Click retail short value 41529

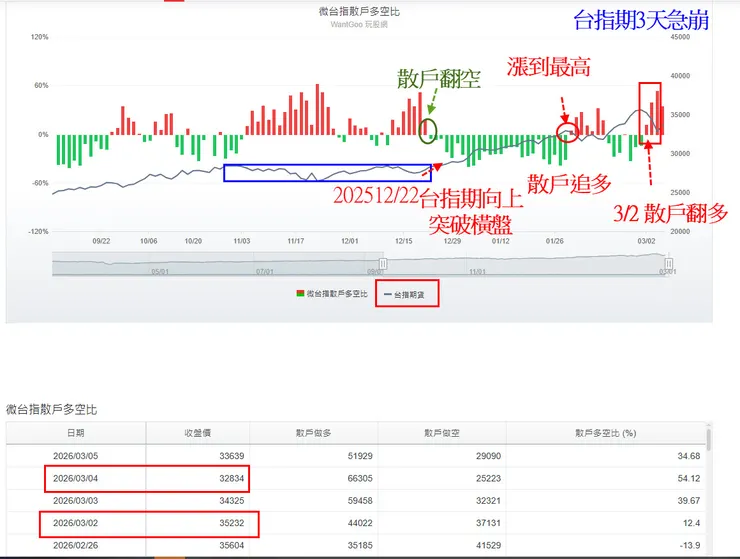pyautogui.click(x=488, y=545)
